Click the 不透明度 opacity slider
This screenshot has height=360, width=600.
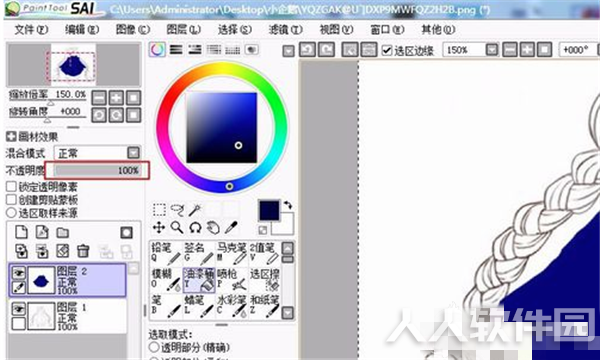click(97, 170)
